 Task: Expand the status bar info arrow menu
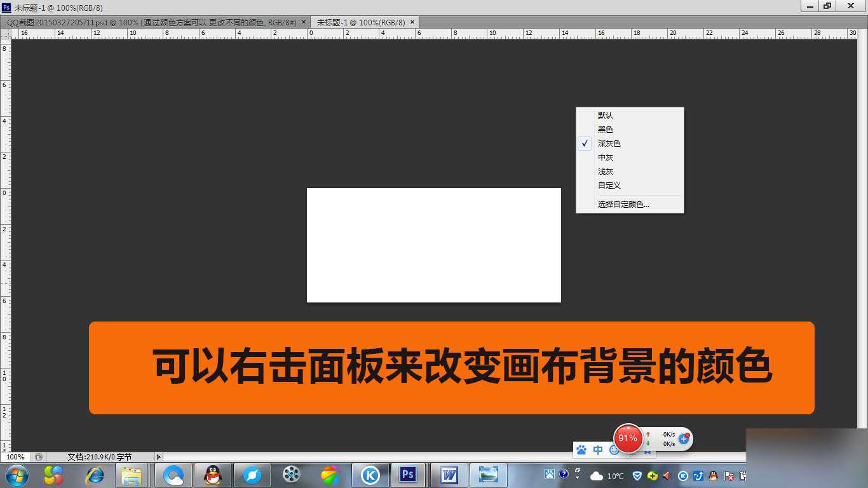159,457
